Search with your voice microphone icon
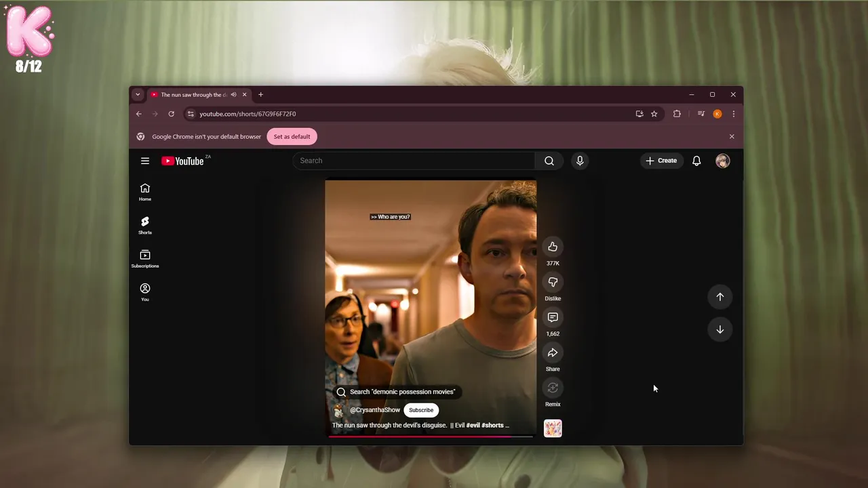Viewport: 868px width, 488px height. click(580, 161)
